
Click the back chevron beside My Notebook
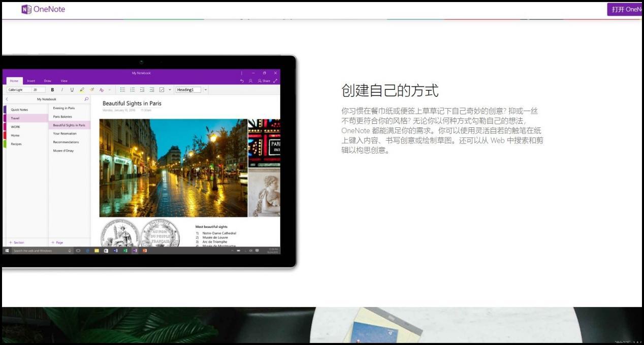[x=7, y=99]
